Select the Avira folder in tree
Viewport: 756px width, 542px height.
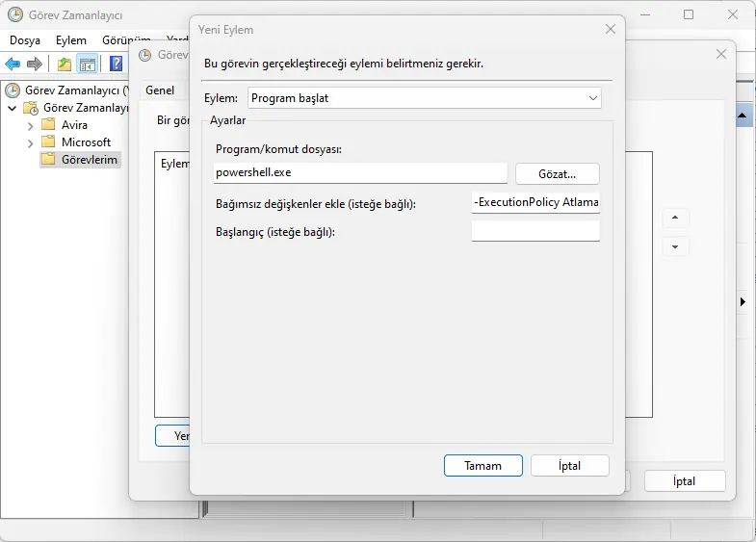[x=74, y=125]
